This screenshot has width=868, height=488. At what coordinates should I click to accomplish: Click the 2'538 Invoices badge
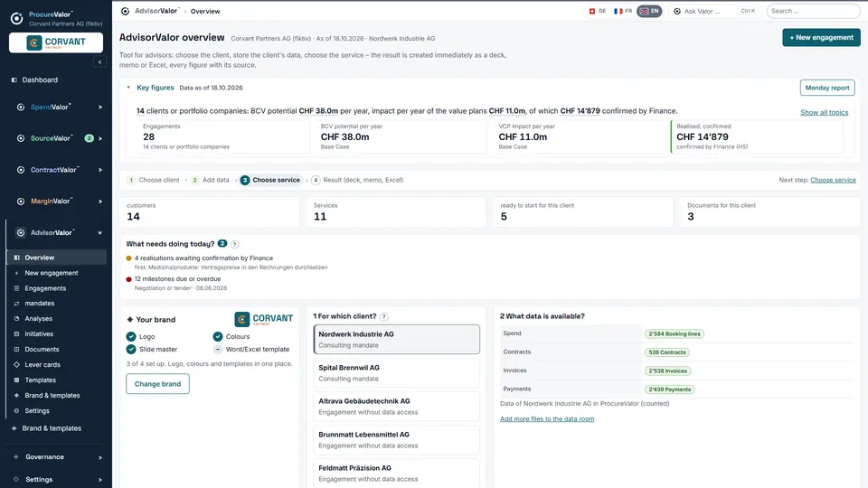click(667, 371)
